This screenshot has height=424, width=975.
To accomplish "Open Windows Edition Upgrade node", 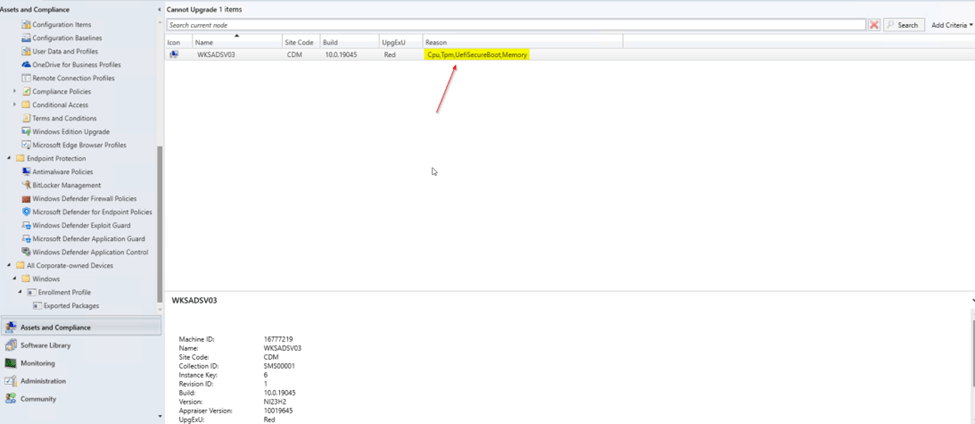I will (70, 132).
